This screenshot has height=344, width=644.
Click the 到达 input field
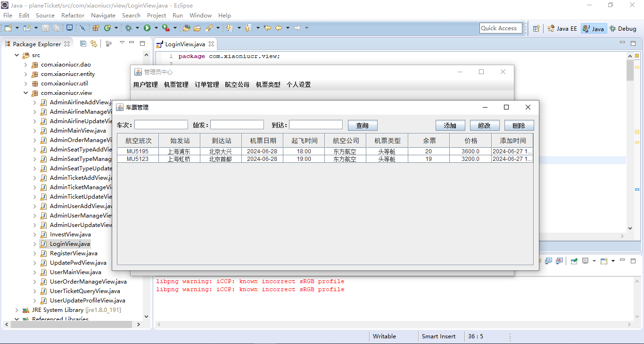tap(316, 125)
